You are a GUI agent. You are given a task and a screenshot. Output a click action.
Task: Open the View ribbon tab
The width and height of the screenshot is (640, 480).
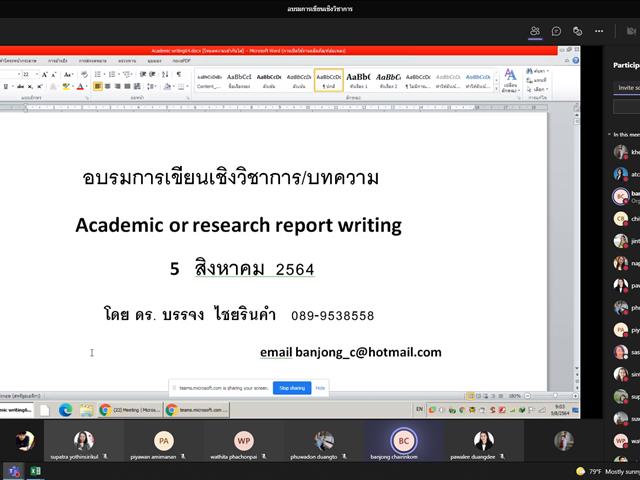click(x=154, y=60)
